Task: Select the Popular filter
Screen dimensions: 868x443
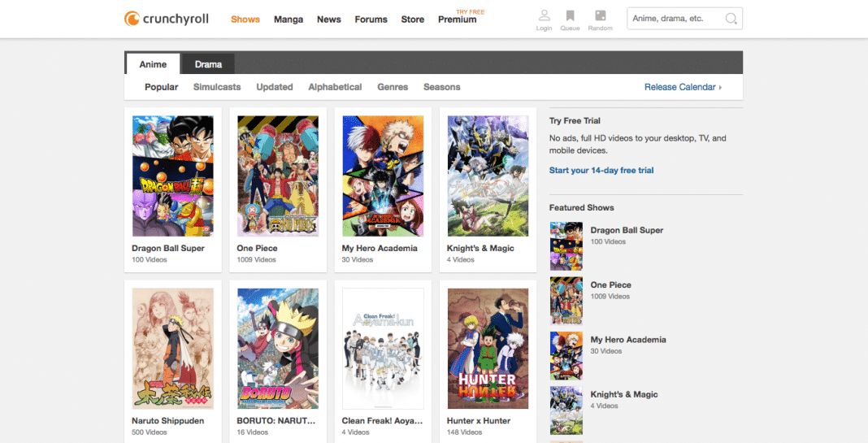Action: (x=162, y=87)
